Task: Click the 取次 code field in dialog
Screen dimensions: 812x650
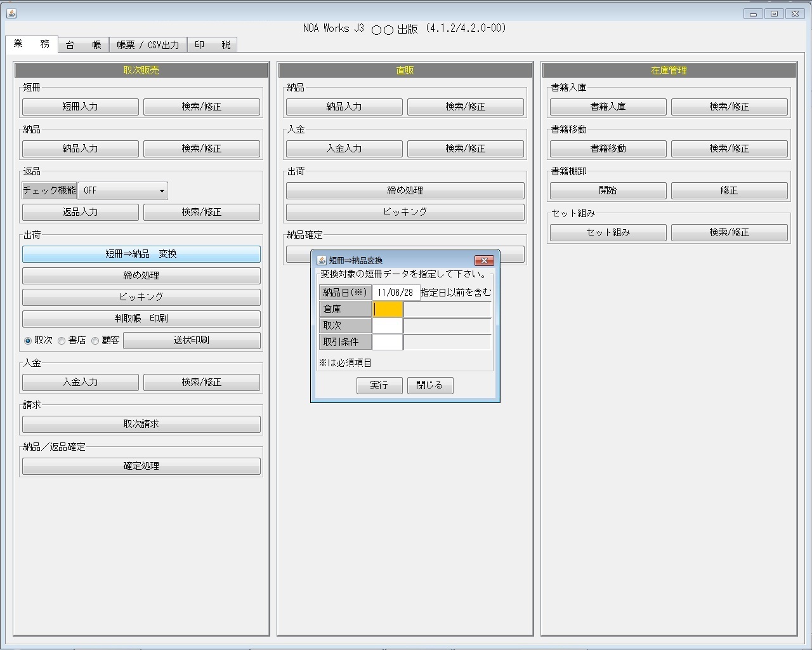Action: pos(388,326)
